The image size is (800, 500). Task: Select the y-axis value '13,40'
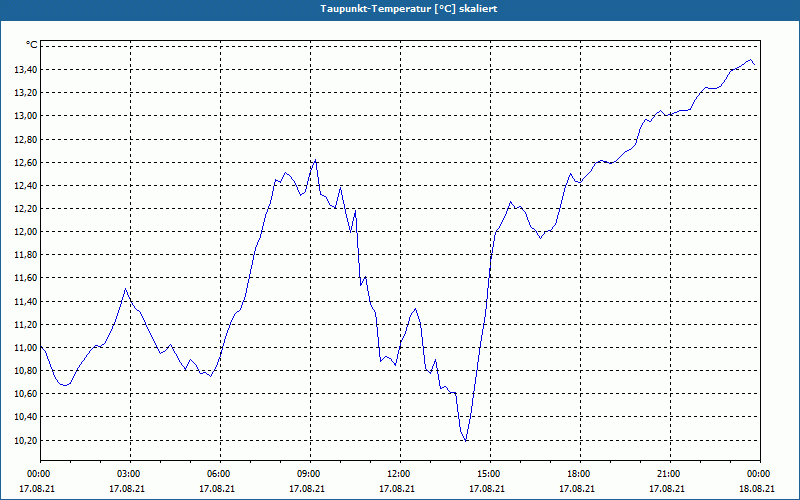[25, 69]
